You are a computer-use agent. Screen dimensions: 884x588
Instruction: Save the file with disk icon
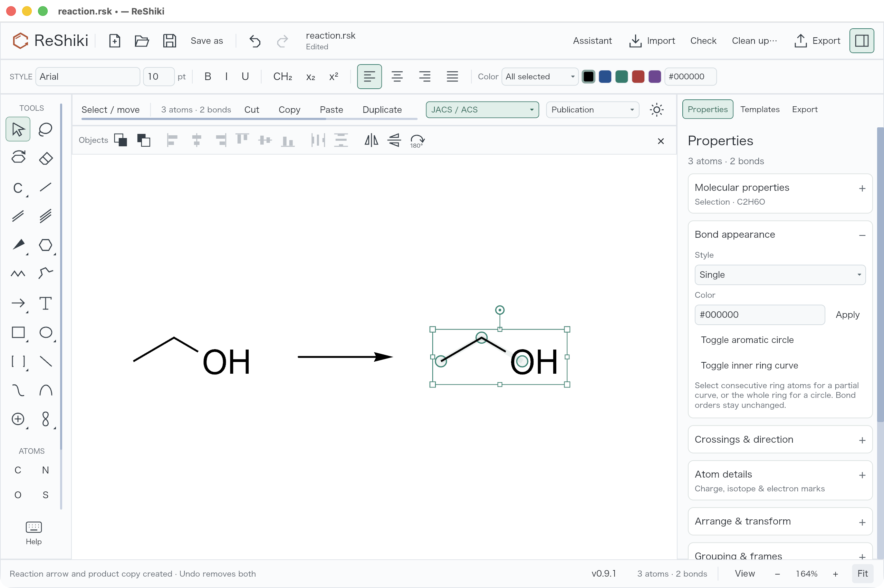[170, 40]
